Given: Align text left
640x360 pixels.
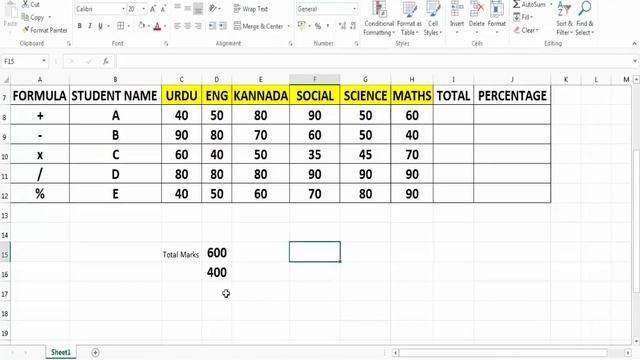Looking at the screenshot, I should (178, 26).
